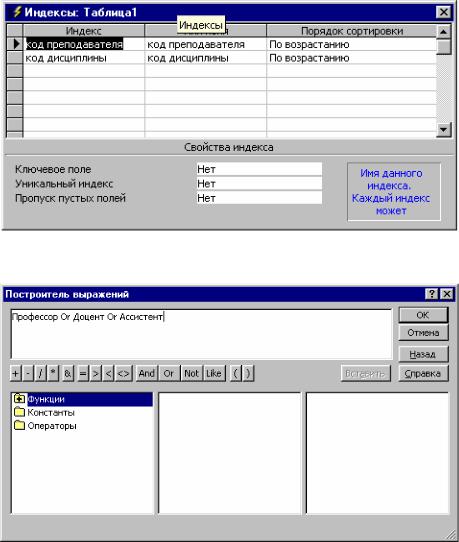Click field name cell код преподавателя

click(206, 44)
